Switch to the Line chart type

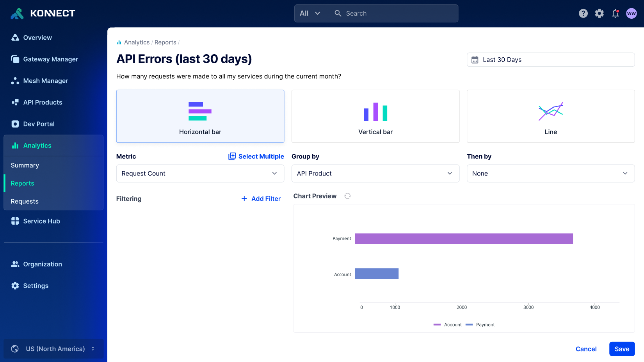[x=550, y=116]
